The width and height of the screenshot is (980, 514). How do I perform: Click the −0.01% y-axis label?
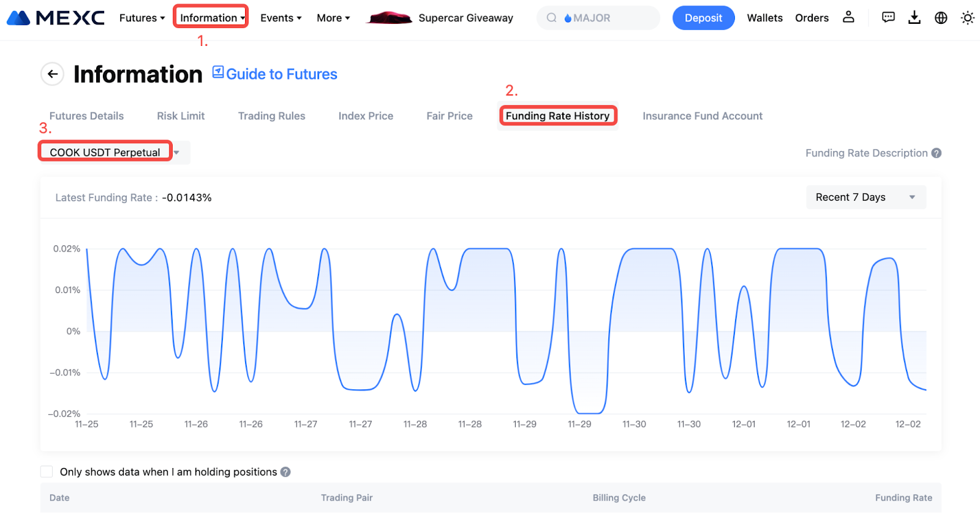(x=65, y=372)
